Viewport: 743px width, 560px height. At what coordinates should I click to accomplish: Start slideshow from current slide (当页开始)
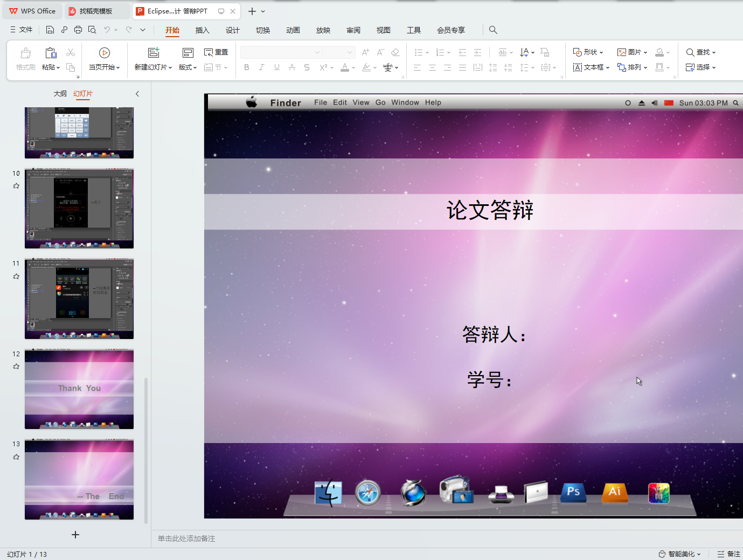105,53
